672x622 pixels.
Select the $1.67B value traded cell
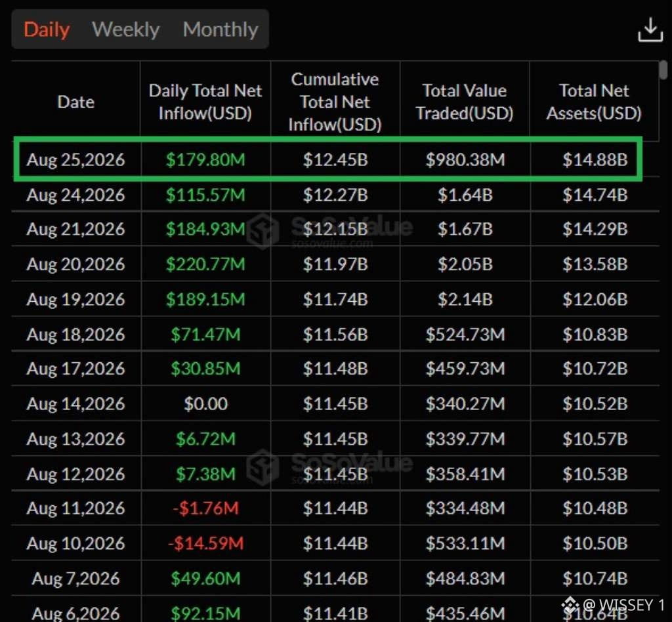(465, 229)
